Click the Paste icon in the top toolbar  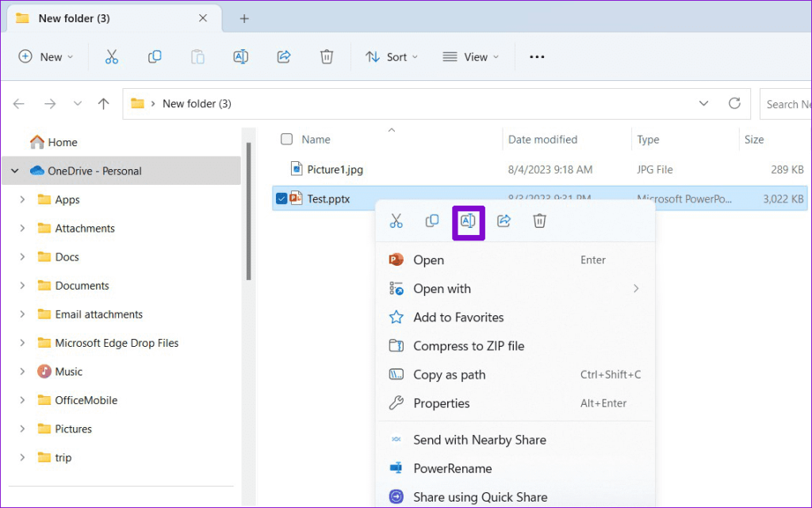197,56
